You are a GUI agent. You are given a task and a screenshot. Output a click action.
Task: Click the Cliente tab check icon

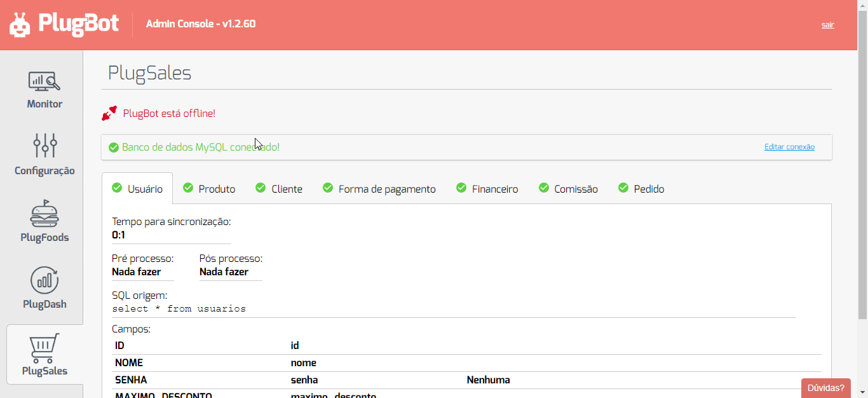[x=261, y=188]
